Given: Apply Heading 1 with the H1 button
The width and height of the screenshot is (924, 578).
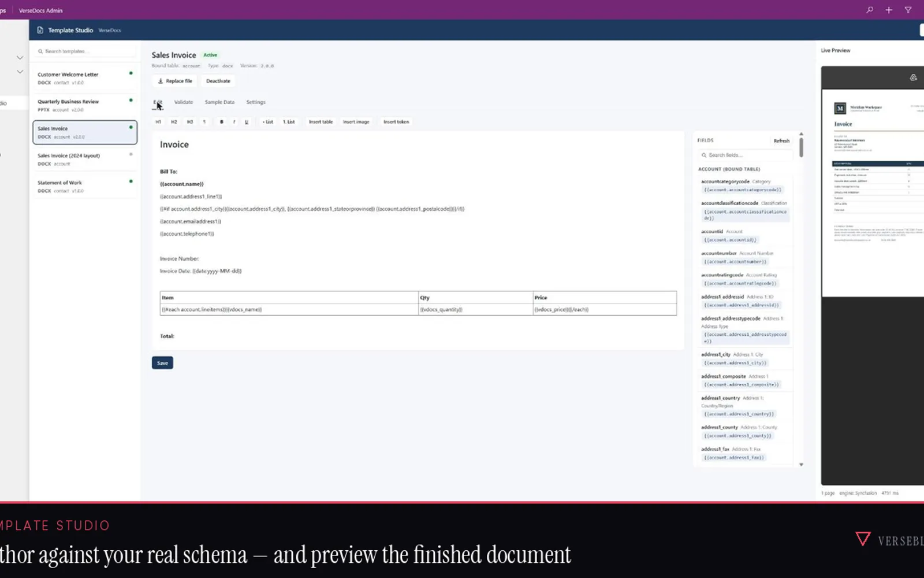Looking at the screenshot, I should [158, 122].
